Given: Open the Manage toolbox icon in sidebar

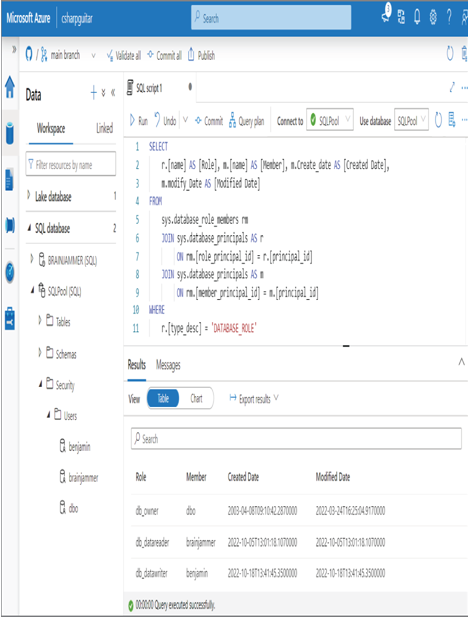Looking at the screenshot, I should pos(10,318).
